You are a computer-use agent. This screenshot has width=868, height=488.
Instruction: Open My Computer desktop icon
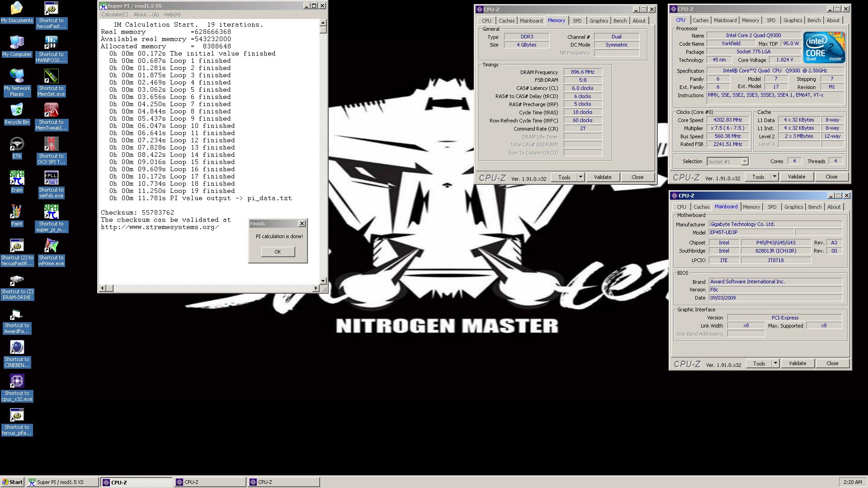[17, 46]
